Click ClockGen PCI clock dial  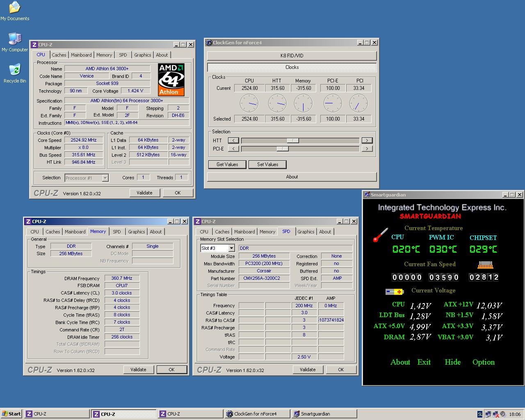pos(358,103)
